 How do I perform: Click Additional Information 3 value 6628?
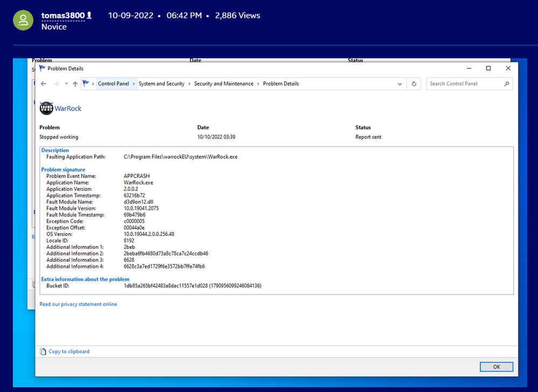[x=129, y=260]
